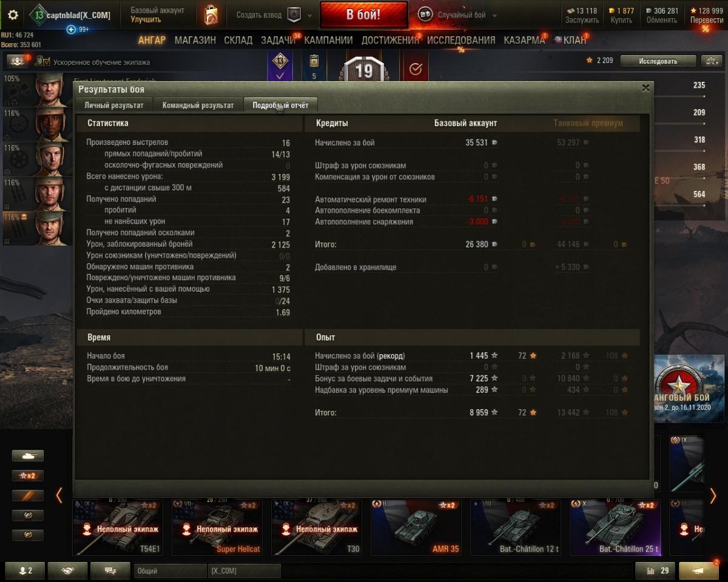Open contacts list in bottom bar
The image size is (728, 582).
(x=25, y=570)
